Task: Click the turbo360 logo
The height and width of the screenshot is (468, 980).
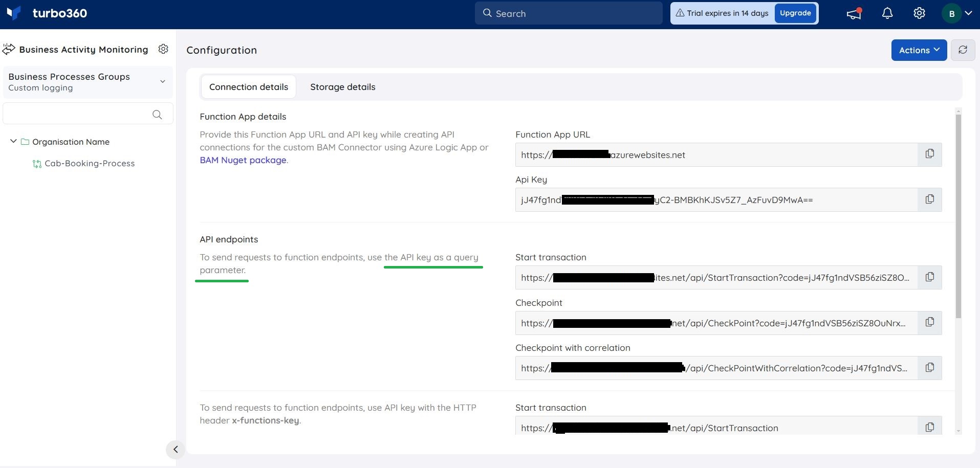Action: click(47, 13)
